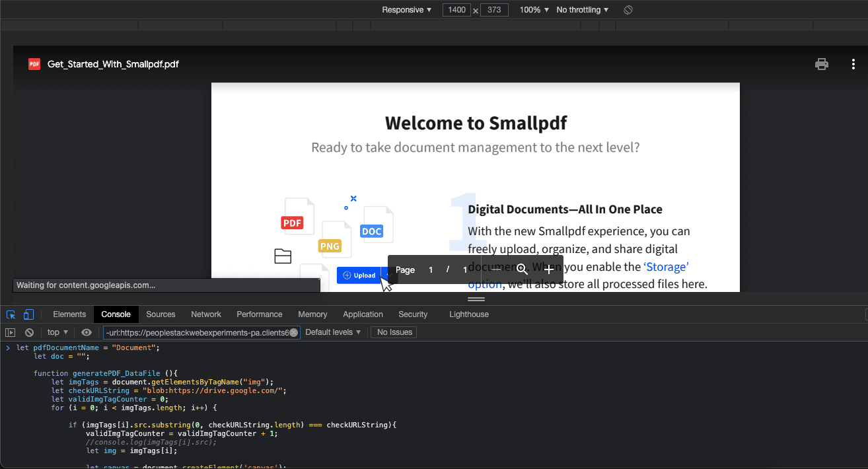Click the magnifier reset zoom icon
The width and height of the screenshot is (868, 469).
pyautogui.click(x=522, y=270)
